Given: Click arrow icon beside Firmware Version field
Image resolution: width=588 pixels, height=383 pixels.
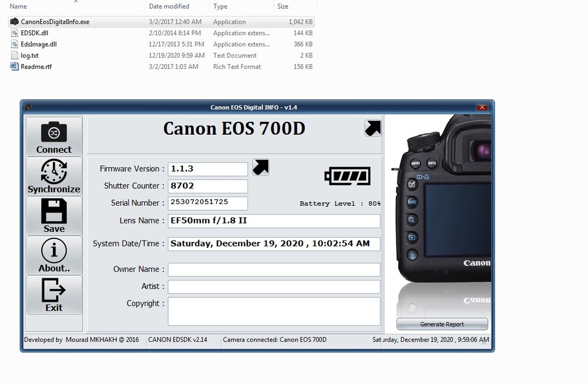Looking at the screenshot, I should 260,168.
